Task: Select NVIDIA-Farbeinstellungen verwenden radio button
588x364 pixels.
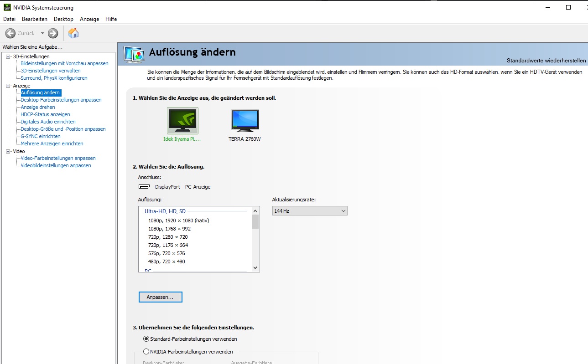Action: pos(146,352)
